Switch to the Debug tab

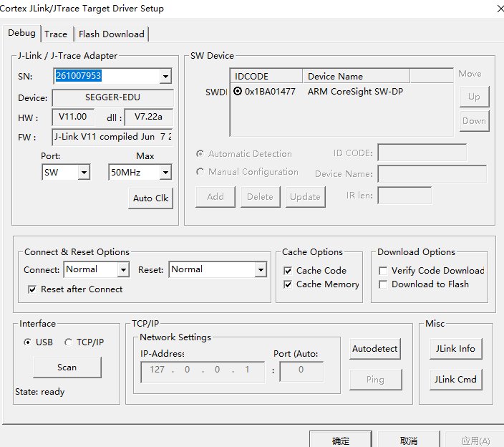(21, 33)
